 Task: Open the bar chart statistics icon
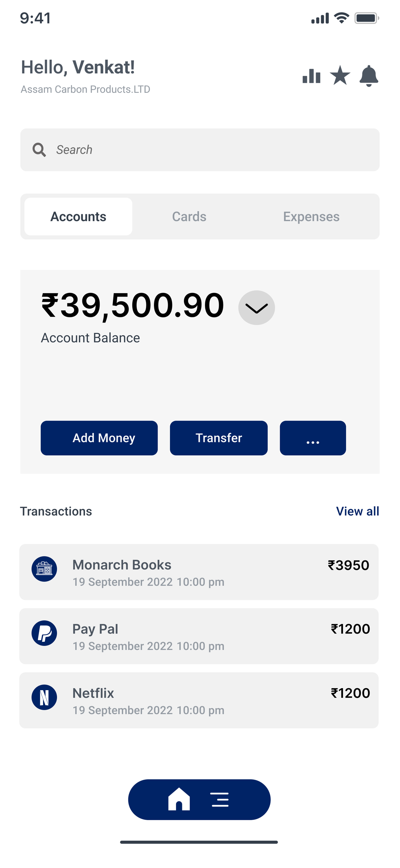tap(311, 76)
